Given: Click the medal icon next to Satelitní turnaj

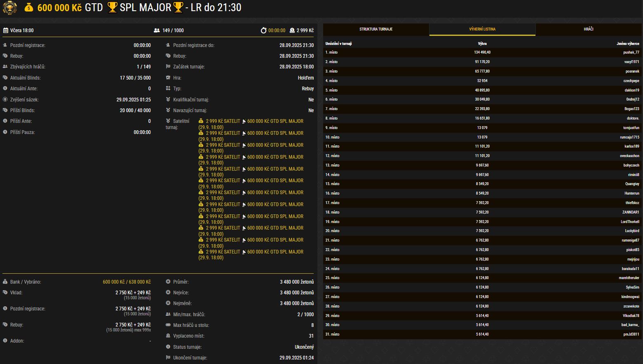Looking at the screenshot, I should pos(168,121).
